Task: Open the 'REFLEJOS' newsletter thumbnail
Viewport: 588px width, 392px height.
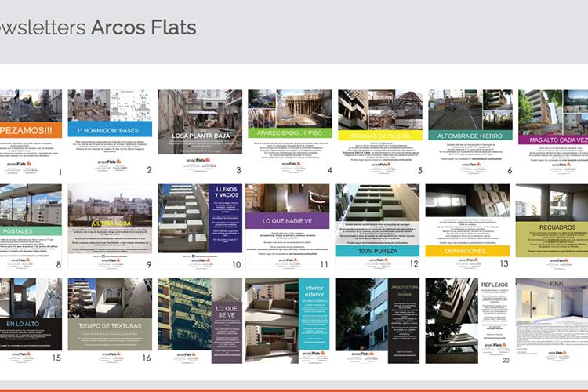Action: point(467,321)
